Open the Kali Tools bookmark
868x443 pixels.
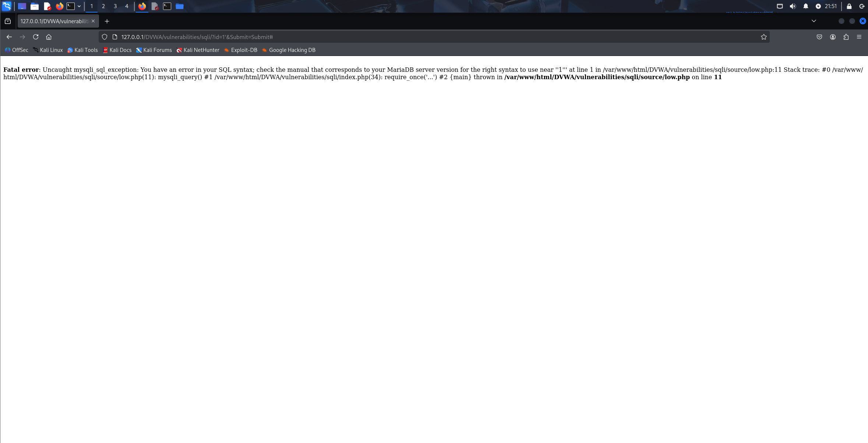[x=82, y=50]
